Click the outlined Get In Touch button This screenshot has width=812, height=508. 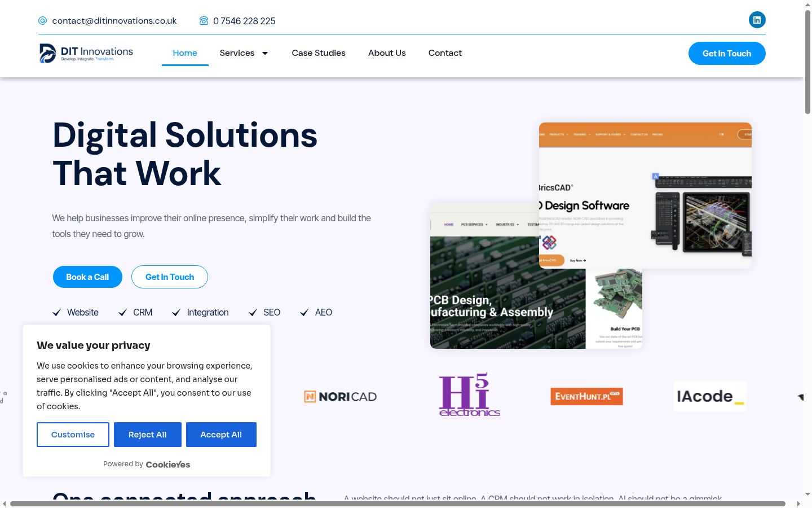(x=170, y=277)
